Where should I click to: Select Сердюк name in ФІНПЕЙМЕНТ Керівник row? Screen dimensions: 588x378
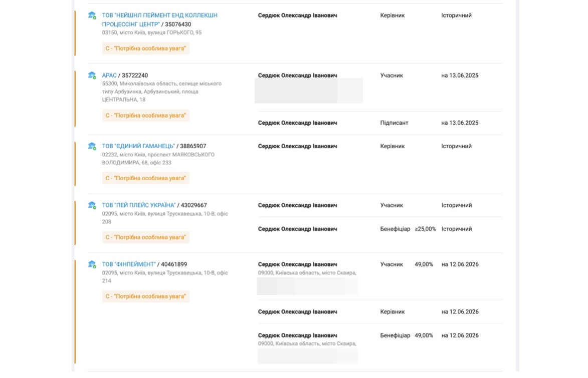pos(297,312)
